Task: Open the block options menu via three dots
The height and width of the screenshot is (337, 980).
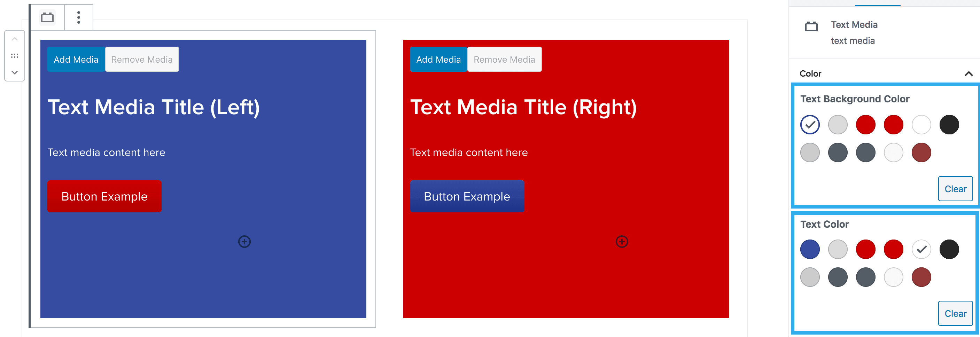Action: click(78, 17)
